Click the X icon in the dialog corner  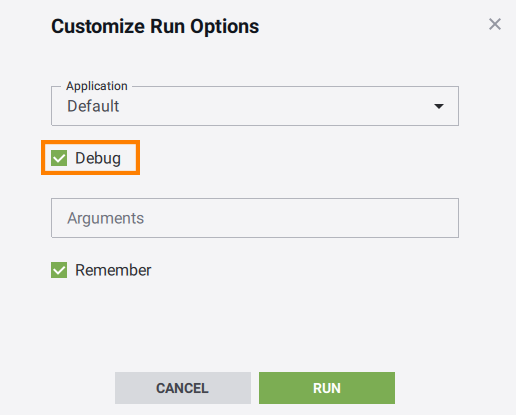click(x=495, y=24)
